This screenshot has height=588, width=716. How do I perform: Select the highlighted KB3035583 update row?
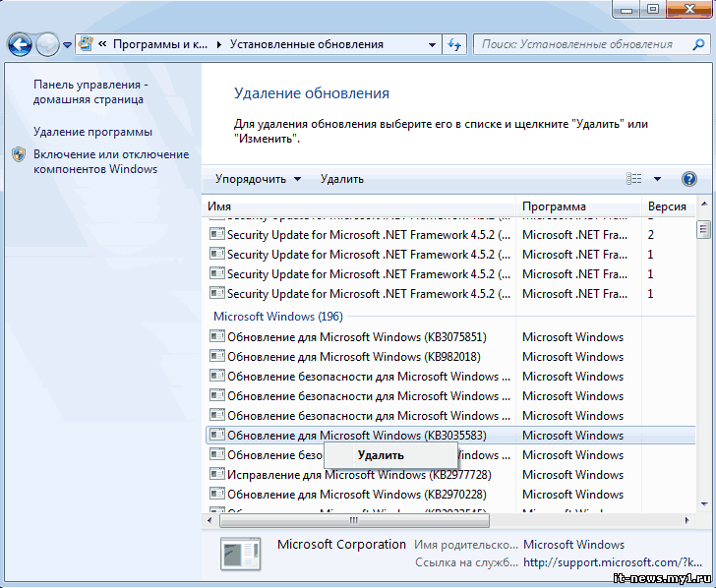click(x=450, y=435)
